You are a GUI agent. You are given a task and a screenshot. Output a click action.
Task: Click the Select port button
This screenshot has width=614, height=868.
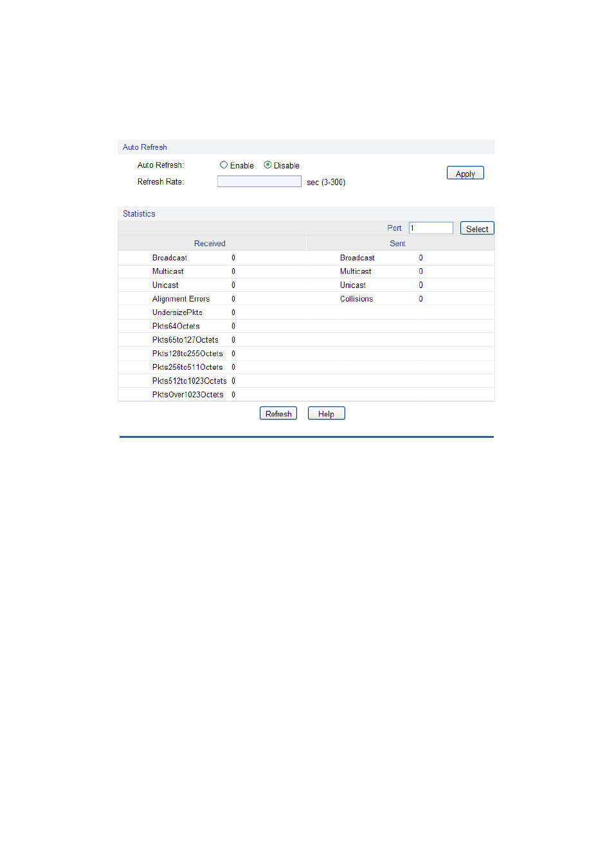click(x=477, y=229)
